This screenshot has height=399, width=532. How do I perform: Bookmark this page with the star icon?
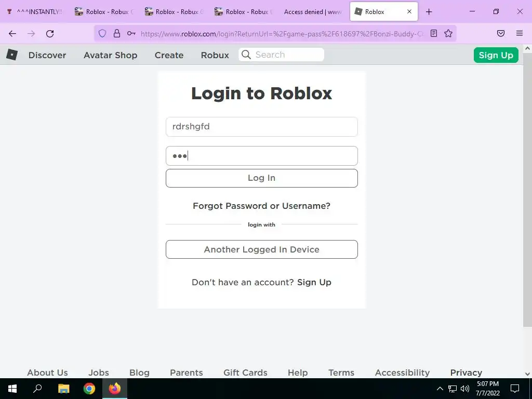448,33
